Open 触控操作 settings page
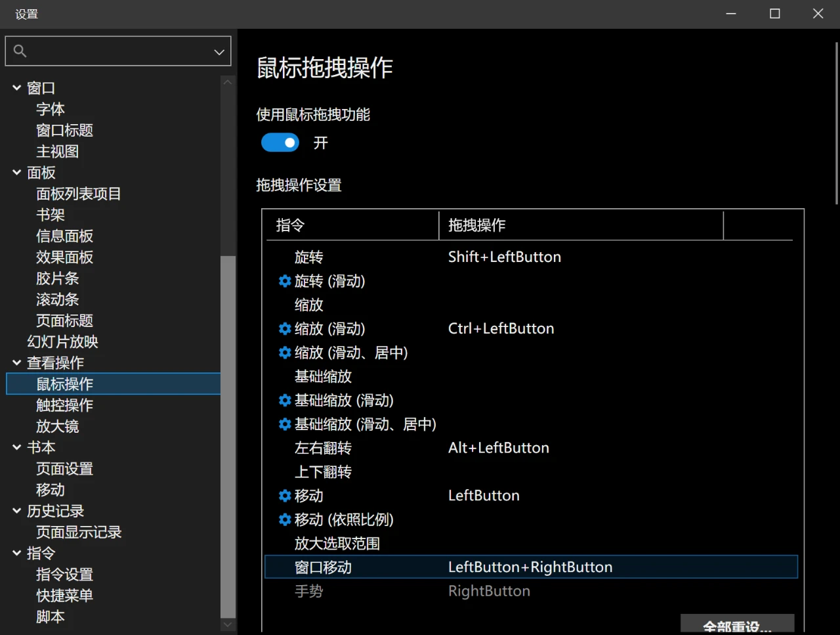 point(64,405)
